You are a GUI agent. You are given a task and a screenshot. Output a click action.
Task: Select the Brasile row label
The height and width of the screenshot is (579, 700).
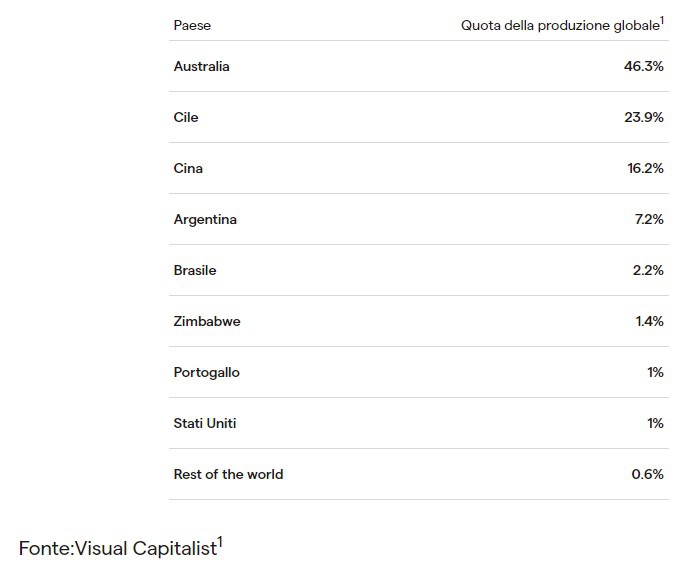tap(195, 271)
